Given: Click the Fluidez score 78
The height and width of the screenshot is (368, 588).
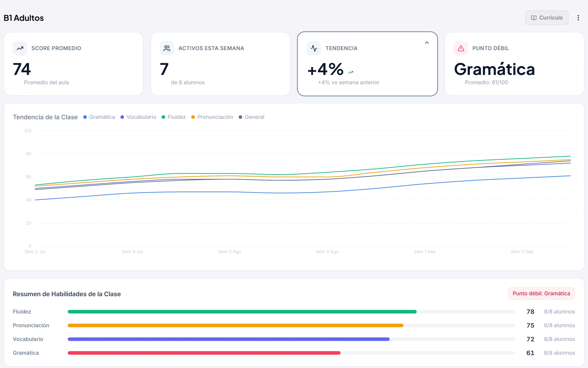Looking at the screenshot, I should (x=530, y=312).
